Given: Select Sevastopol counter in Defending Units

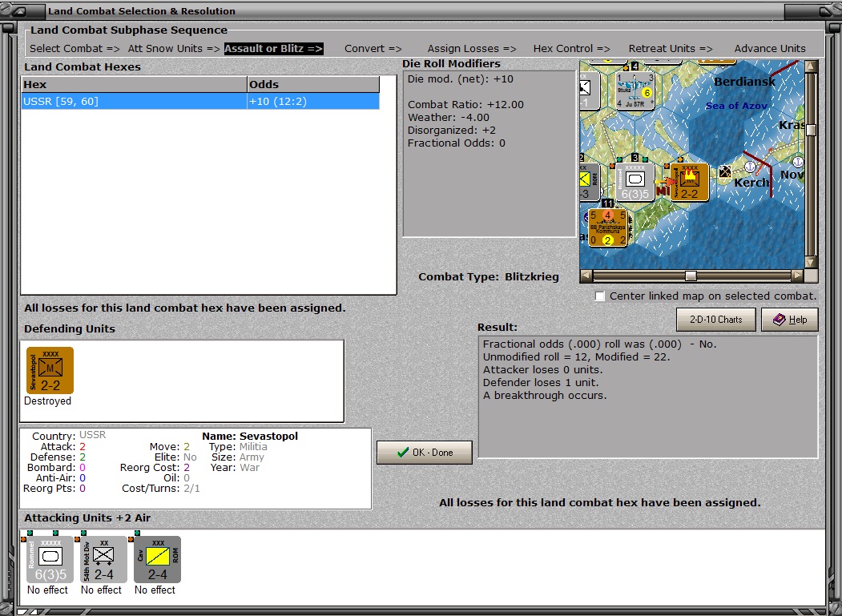Looking at the screenshot, I should pyautogui.click(x=50, y=371).
